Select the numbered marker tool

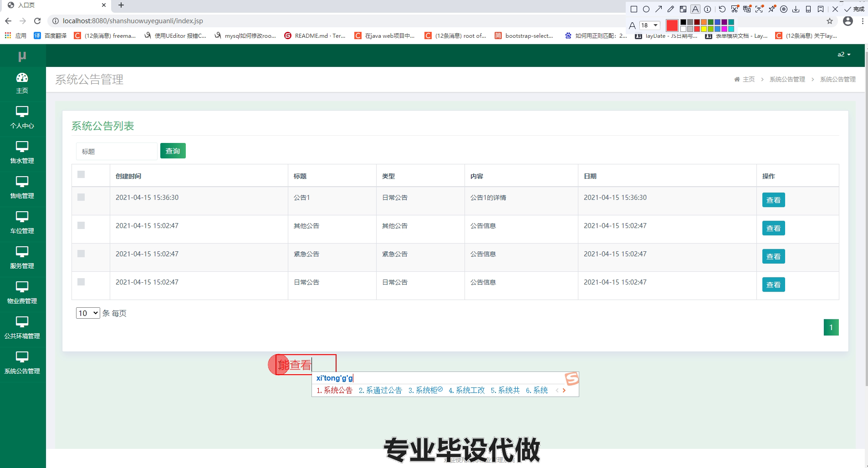coord(708,9)
